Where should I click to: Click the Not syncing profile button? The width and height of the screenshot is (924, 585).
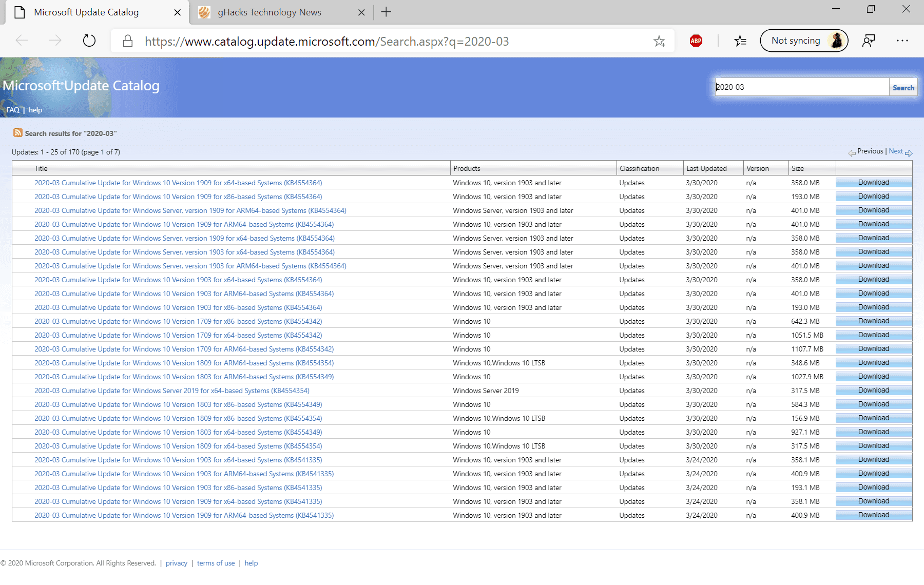click(804, 41)
